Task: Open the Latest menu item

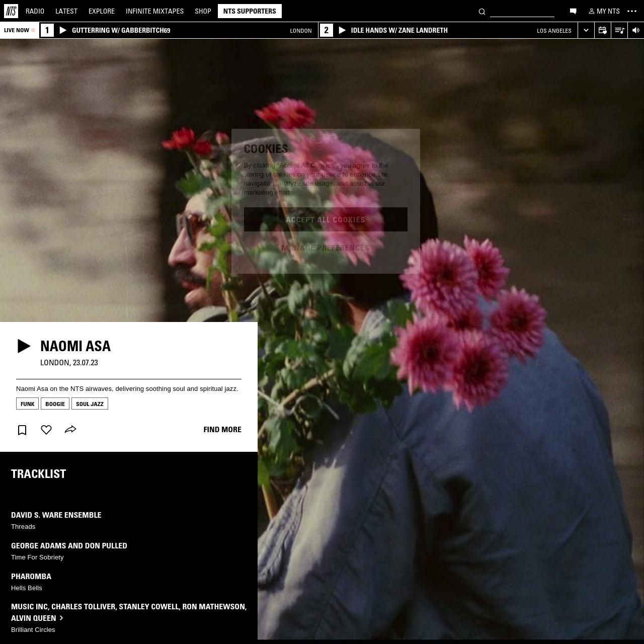Action: tap(66, 11)
